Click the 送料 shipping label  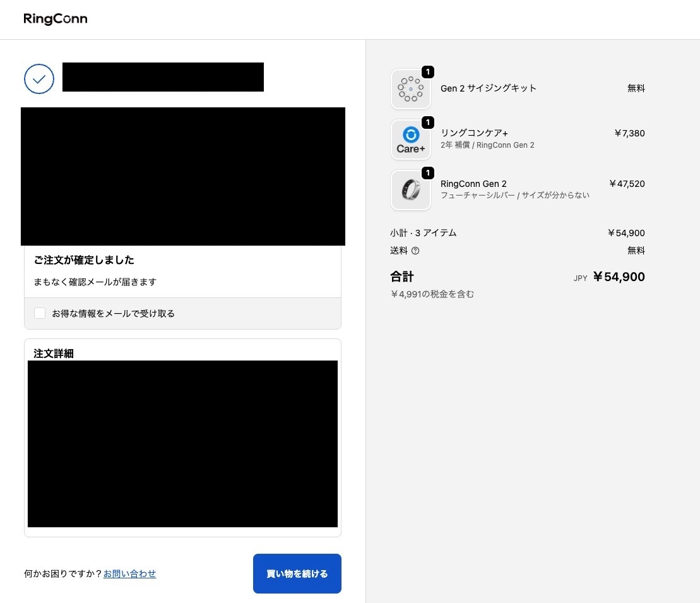coord(399,251)
